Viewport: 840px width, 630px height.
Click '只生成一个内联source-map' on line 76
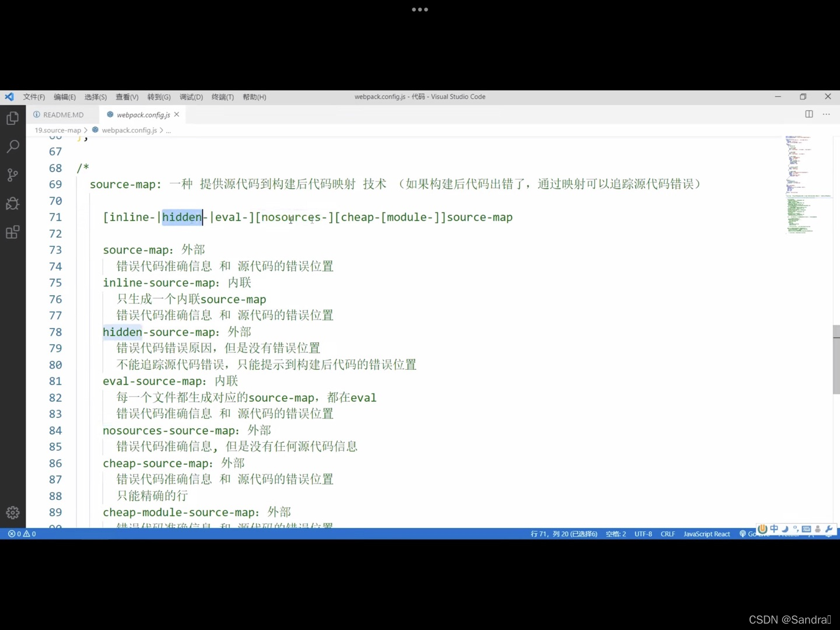coord(191,299)
